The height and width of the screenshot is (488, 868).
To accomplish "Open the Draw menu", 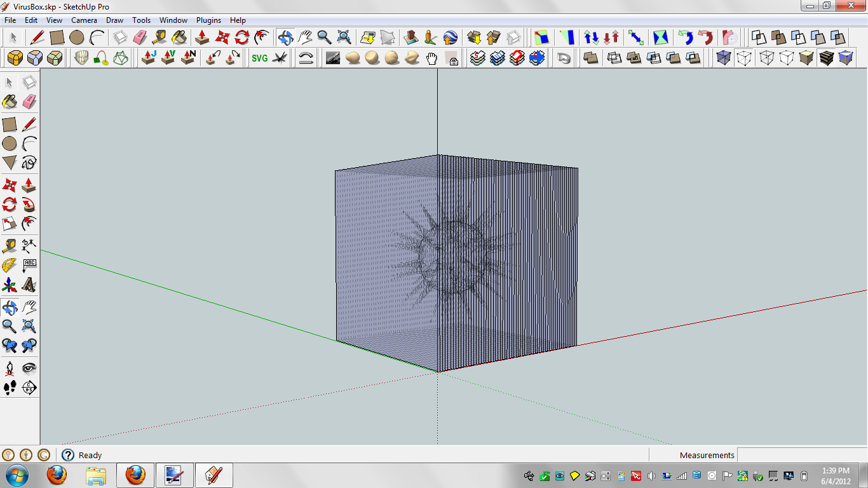I will pos(114,20).
